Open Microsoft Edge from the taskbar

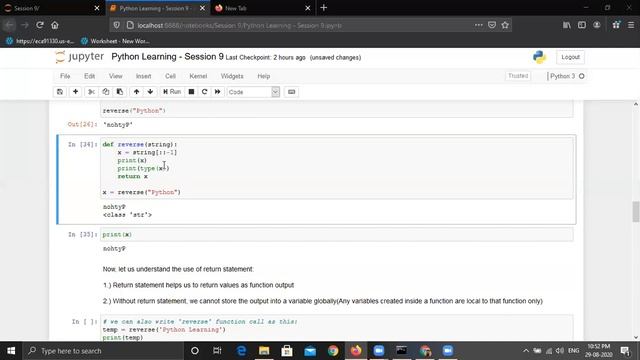pos(241,351)
